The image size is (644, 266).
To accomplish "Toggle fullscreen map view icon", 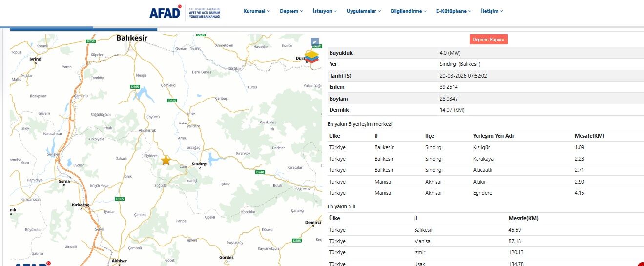I will click(315, 42).
